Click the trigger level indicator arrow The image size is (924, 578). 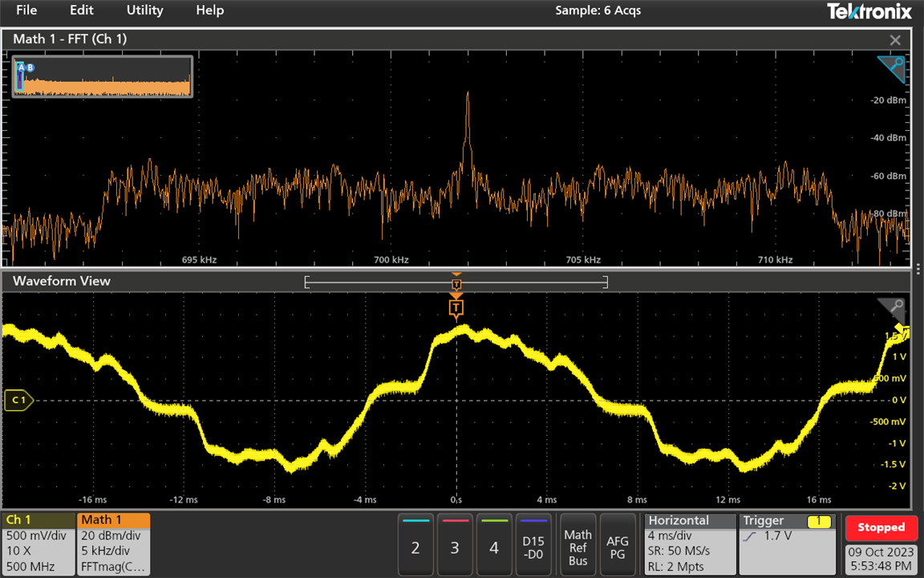click(902, 329)
